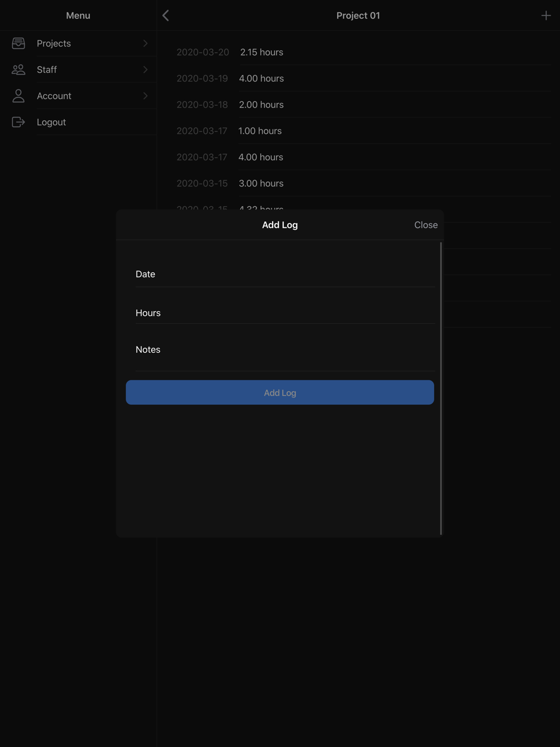Click the Menu header label
The width and height of the screenshot is (560, 747).
[x=78, y=16]
